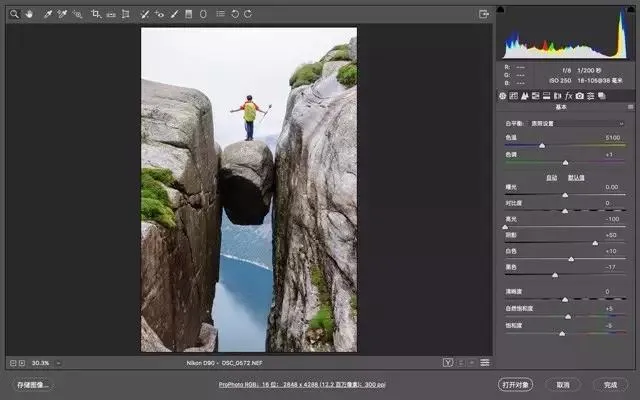Toggle highlight clipping warning in histogram
Screen dimensions: 640x400
[x=629, y=10]
